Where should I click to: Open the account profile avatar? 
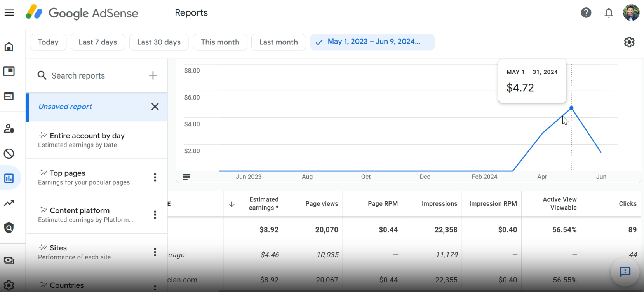(631, 13)
